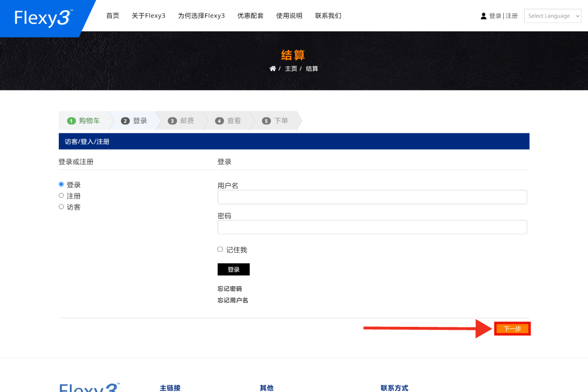Open the 忘记密码 link
Image resolution: width=588 pixels, height=392 pixels.
(230, 289)
